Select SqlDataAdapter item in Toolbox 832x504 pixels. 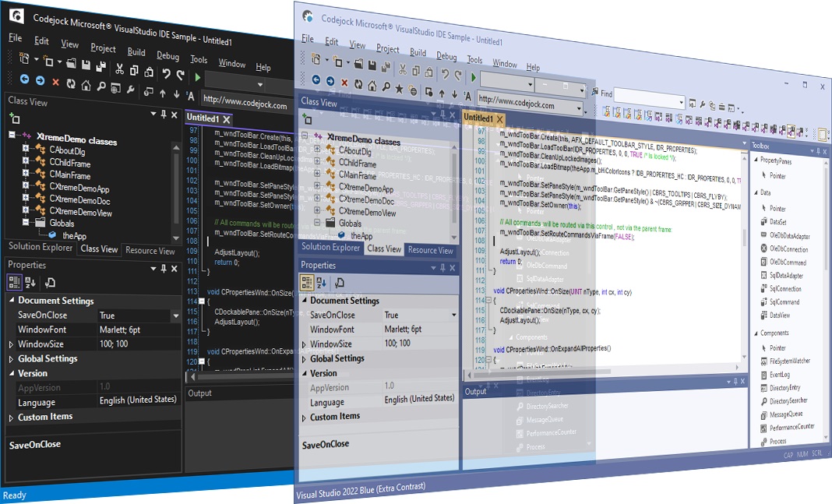coord(786,275)
